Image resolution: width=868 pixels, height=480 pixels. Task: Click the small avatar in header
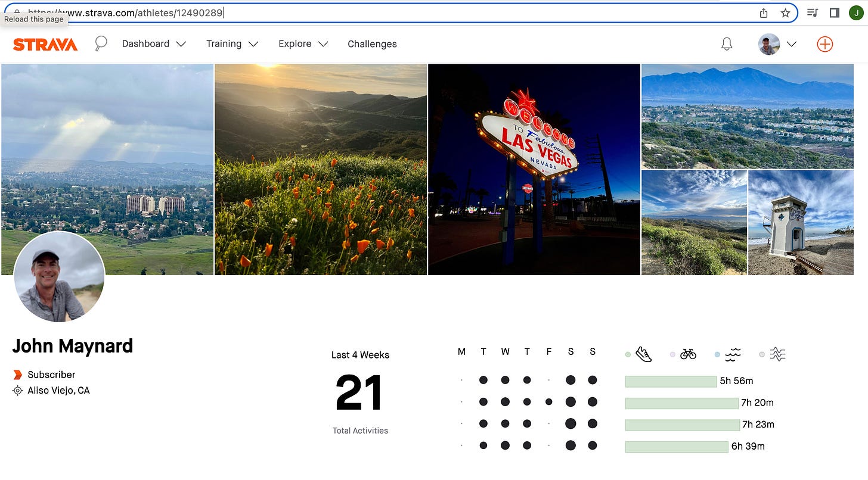click(x=769, y=44)
